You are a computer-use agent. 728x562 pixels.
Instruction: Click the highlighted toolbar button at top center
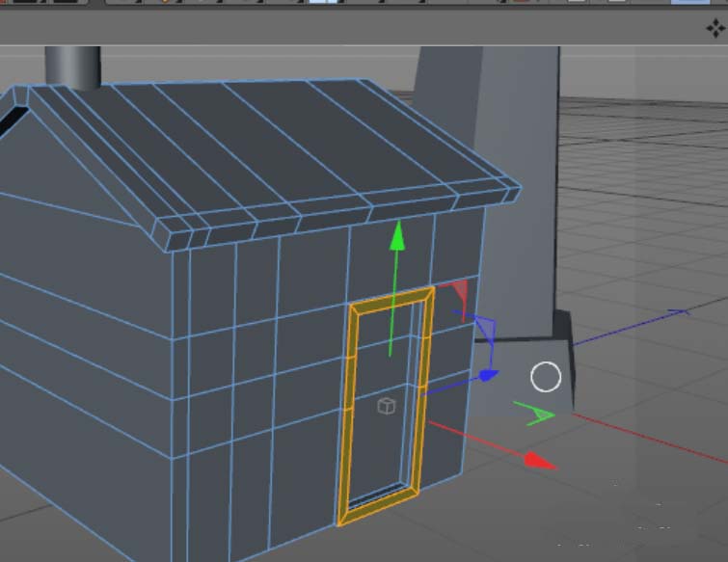tap(323, 3)
